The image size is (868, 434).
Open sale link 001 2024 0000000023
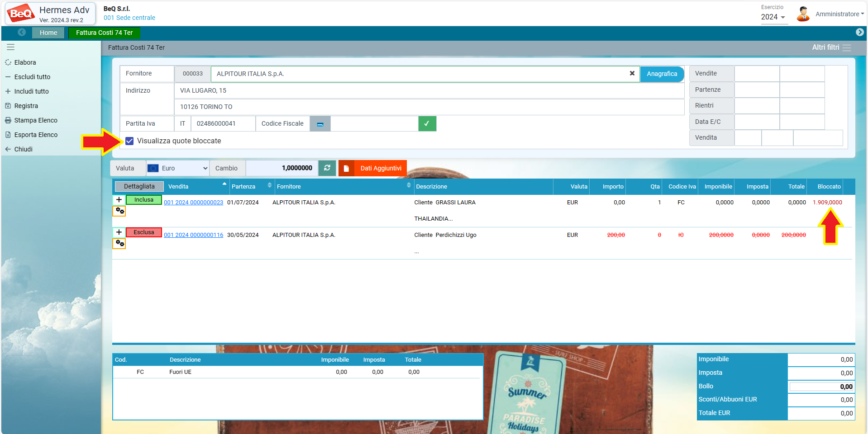(x=194, y=203)
